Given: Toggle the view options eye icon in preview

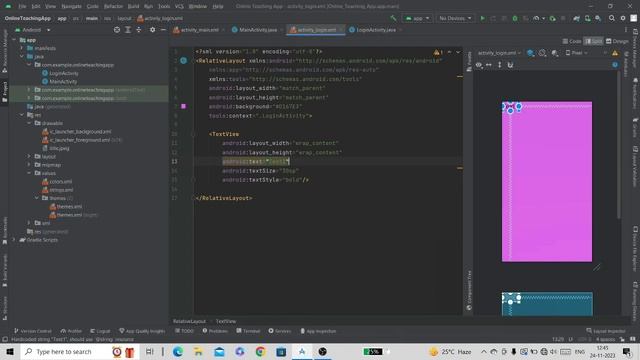Looking at the screenshot, I should (x=479, y=65).
